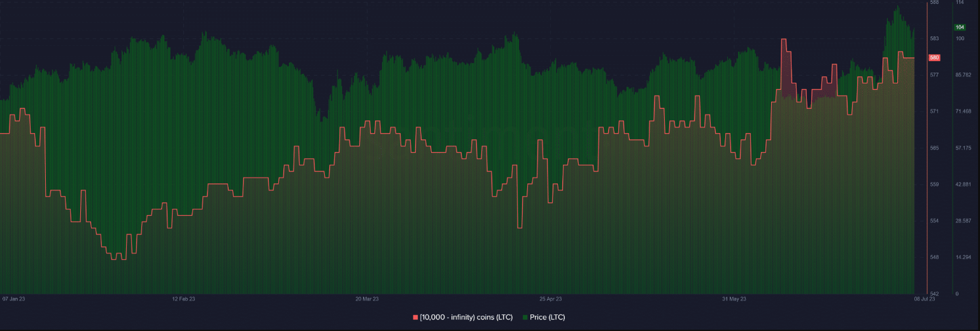Screen dimensions: 980x331
Task: Toggle the [10,000 - infinity) coins legend label
Action: tap(466, 317)
